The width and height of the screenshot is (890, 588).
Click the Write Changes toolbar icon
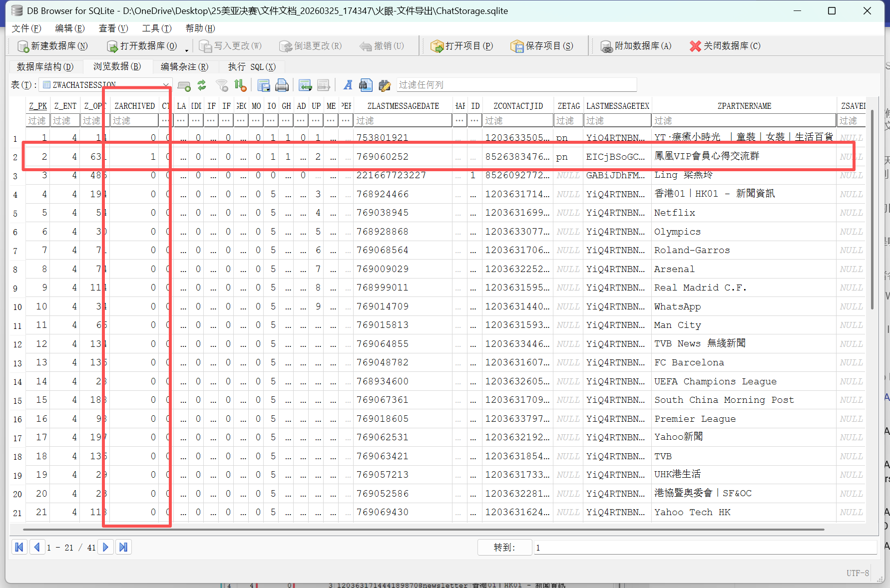point(206,46)
